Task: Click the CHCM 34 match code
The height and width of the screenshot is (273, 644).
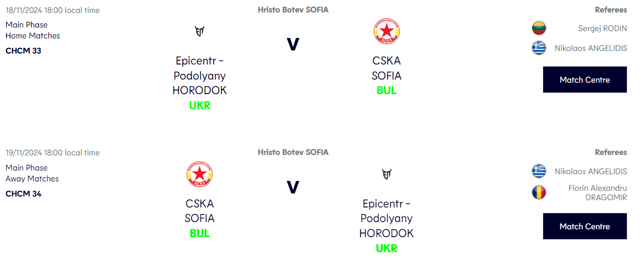Action: [x=23, y=194]
